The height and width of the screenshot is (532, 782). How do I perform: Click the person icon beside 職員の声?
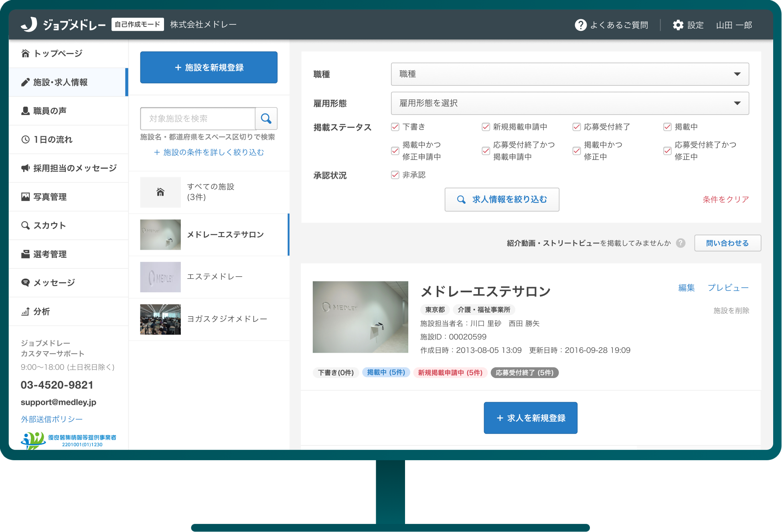pyautogui.click(x=25, y=111)
